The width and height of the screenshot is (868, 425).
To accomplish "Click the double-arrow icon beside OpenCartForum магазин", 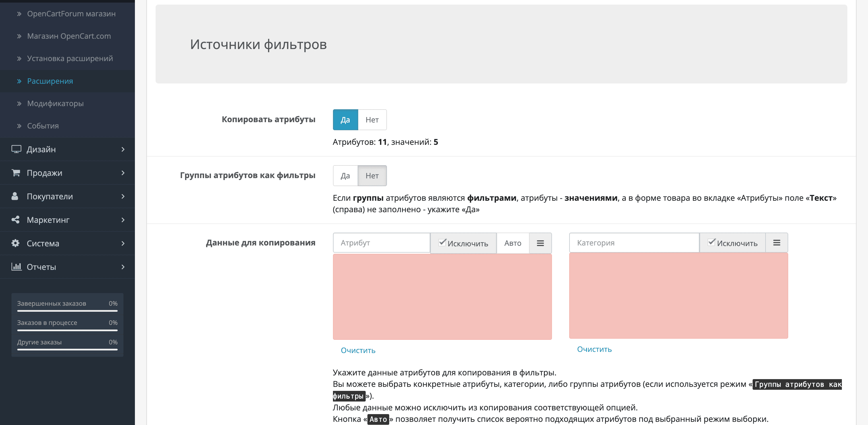I will coord(19,14).
